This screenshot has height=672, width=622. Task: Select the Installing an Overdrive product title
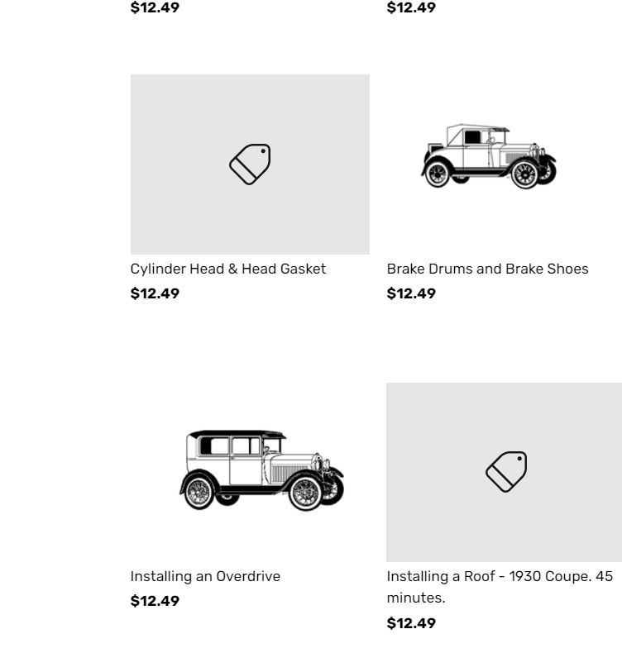(x=205, y=577)
